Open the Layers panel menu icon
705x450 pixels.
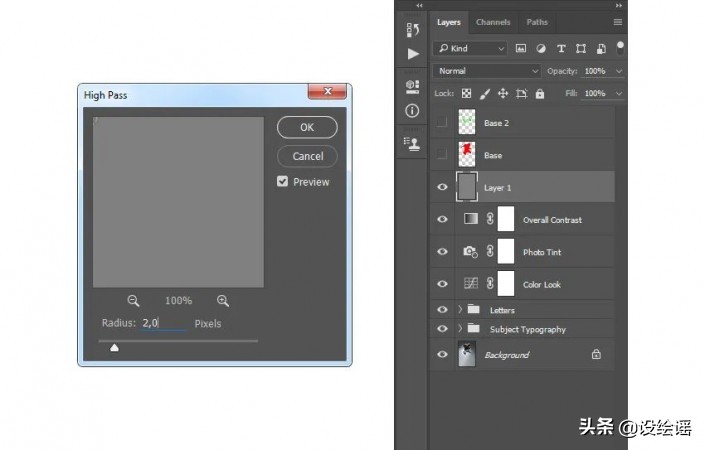click(x=618, y=22)
